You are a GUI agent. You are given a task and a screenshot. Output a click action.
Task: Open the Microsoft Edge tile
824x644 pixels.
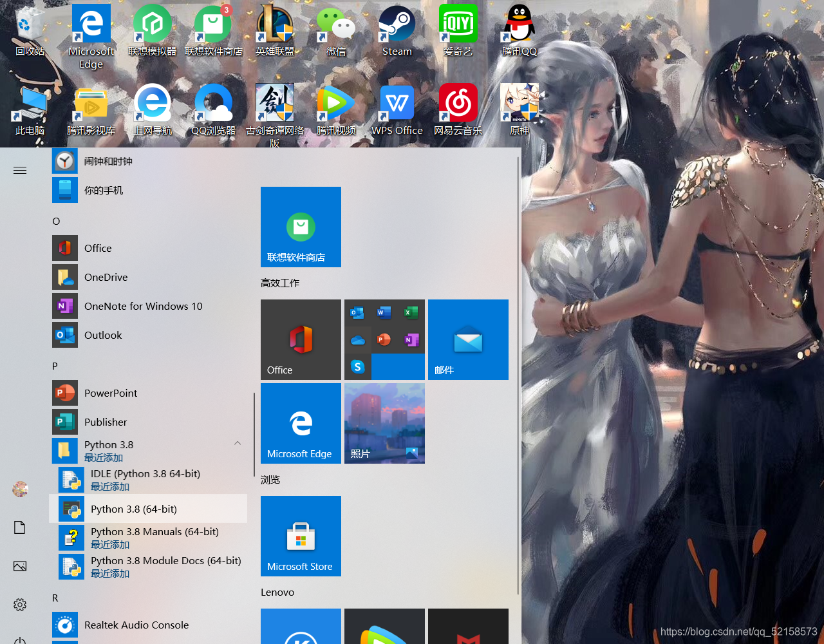pyautogui.click(x=301, y=423)
